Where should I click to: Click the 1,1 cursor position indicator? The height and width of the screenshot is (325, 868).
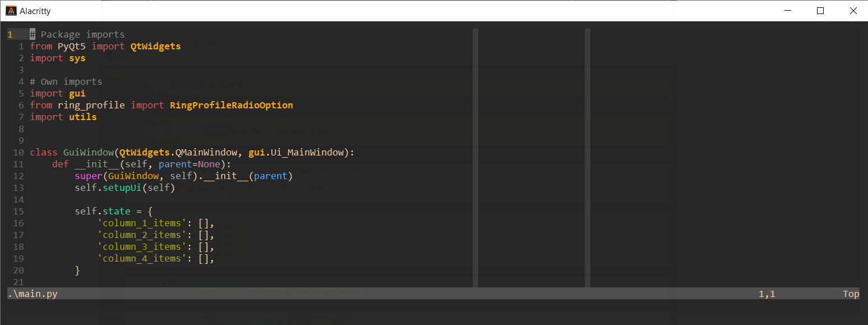point(766,293)
